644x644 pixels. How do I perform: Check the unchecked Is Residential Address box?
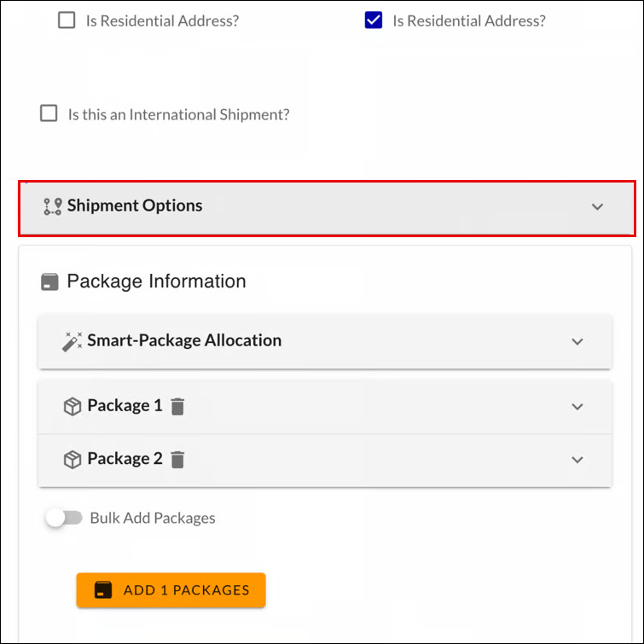coord(67,20)
